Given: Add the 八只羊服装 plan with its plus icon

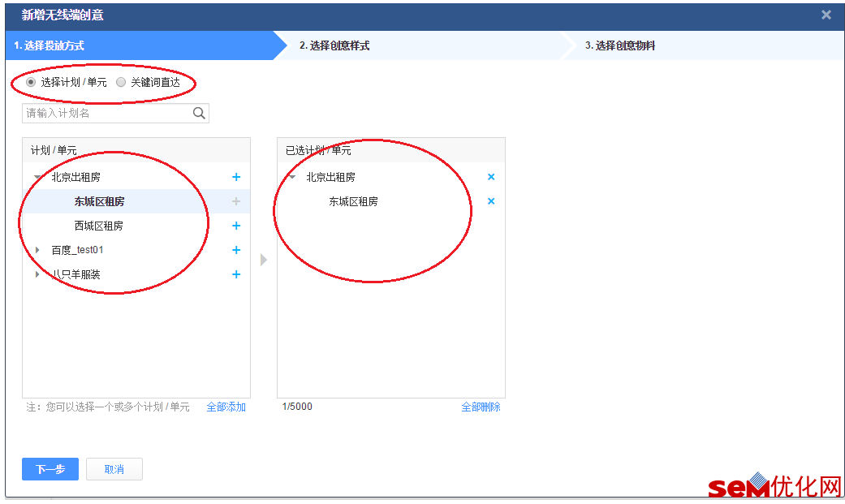Looking at the screenshot, I should click(x=236, y=274).
